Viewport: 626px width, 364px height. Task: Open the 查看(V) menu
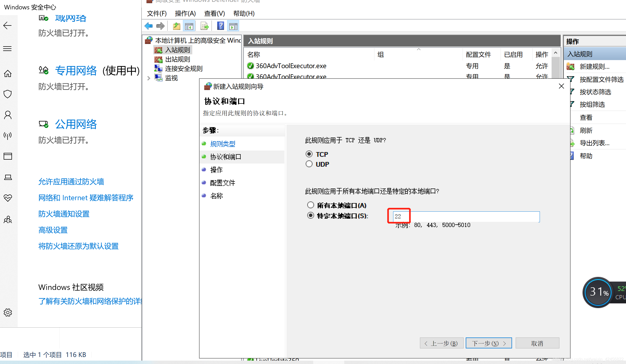tap(214, 13)
